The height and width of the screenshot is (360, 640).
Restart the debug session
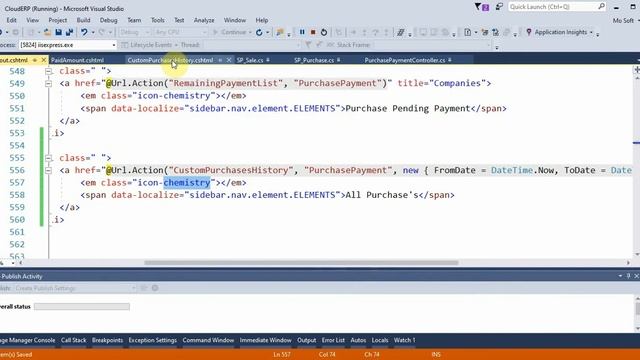(x=324, y=32)
